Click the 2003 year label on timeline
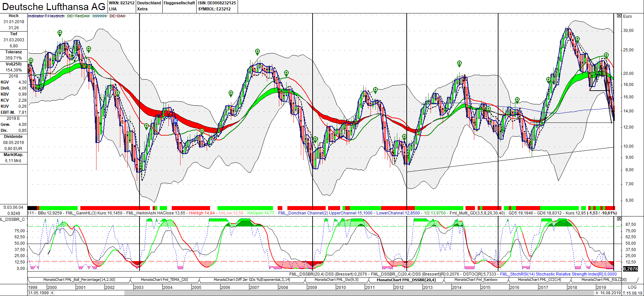Viewport: 644px width, 296px height. (x=139, y=288)
